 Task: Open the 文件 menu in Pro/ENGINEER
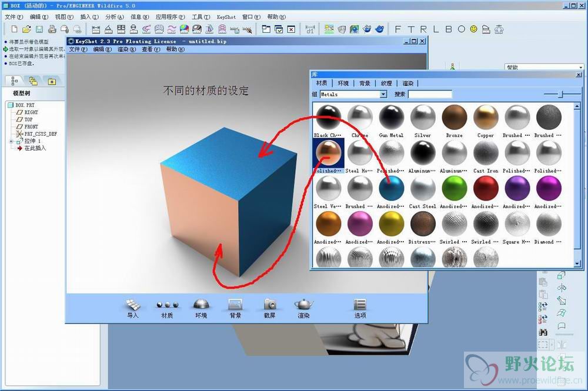coord(14,17)
